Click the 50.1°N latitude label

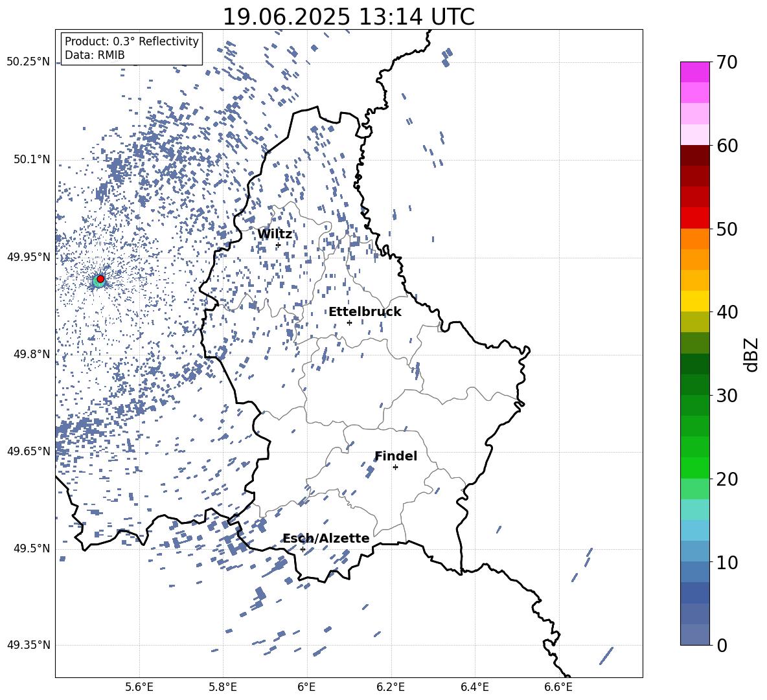click(31, 160)
